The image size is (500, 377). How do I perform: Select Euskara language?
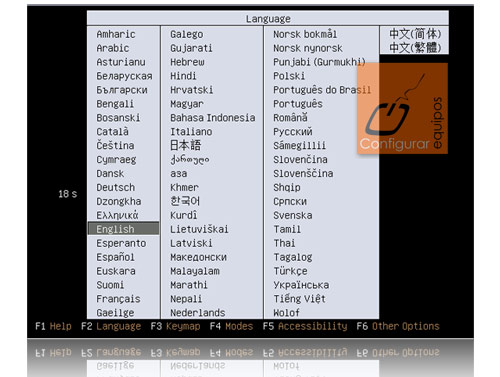pos(116,271)
